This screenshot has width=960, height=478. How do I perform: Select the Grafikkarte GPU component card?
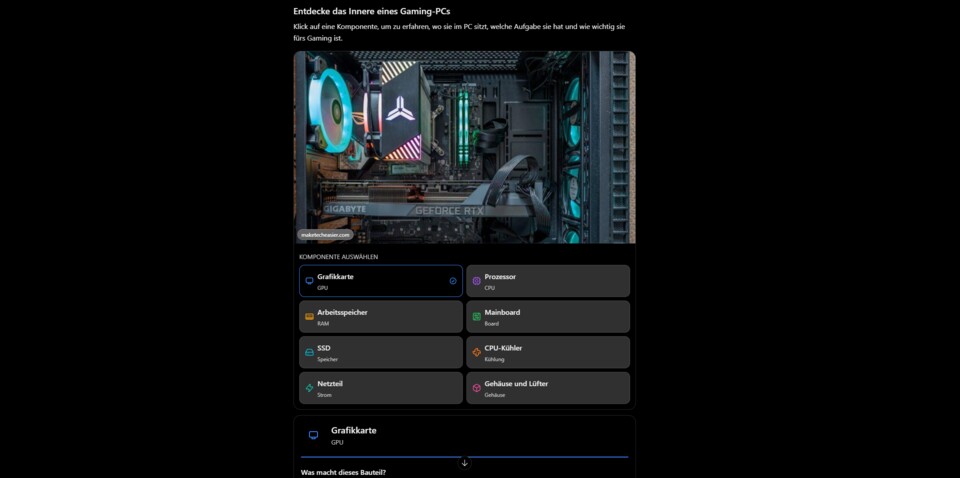click(381, 281)
